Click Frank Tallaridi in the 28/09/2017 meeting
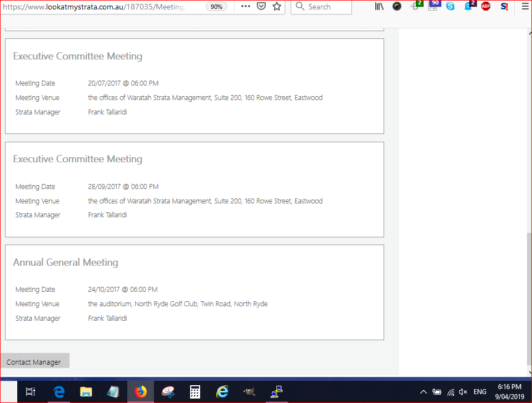The image size is (532, 403). [107, 215]
